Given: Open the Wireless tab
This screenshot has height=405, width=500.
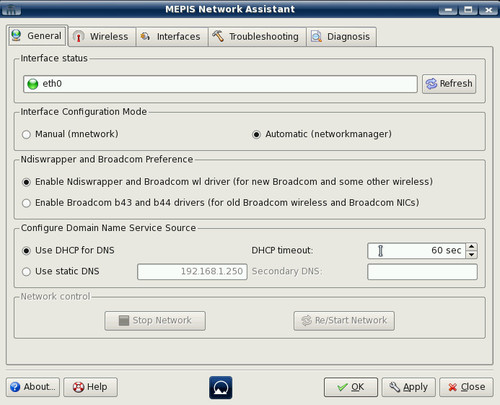Looking at the screenshot, I should (x=102, y=37).
